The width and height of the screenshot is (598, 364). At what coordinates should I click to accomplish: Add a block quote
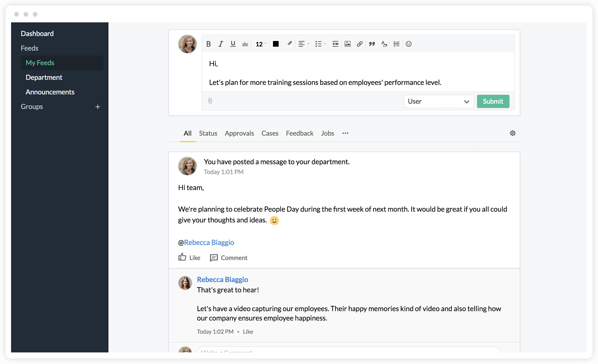coord(372,44)
